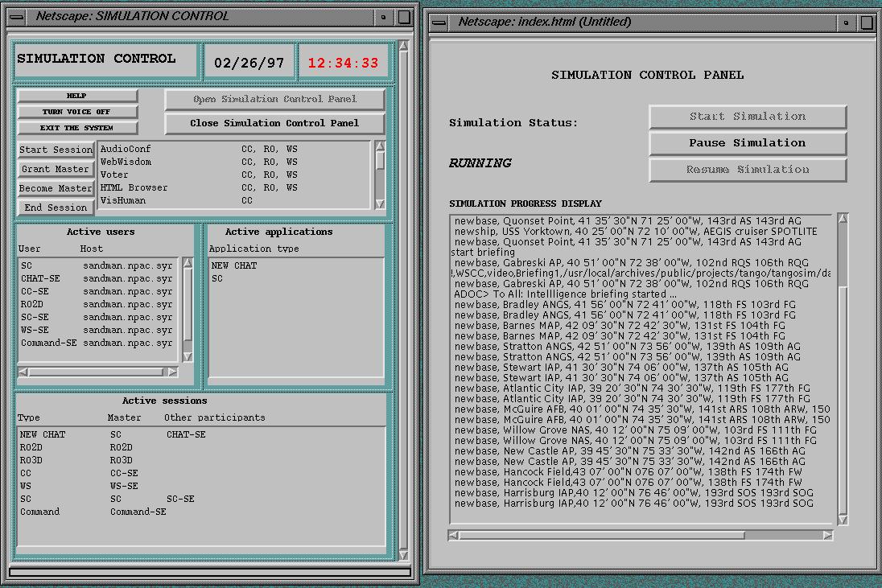
Task: Click progress display scroll right arrow
Action: click(x=827, y=535)
